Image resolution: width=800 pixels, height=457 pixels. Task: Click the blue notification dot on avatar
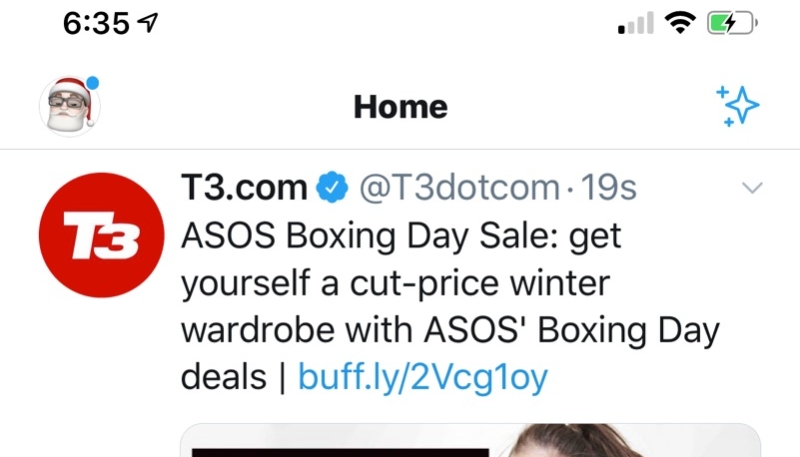click(x=93, y=83)
